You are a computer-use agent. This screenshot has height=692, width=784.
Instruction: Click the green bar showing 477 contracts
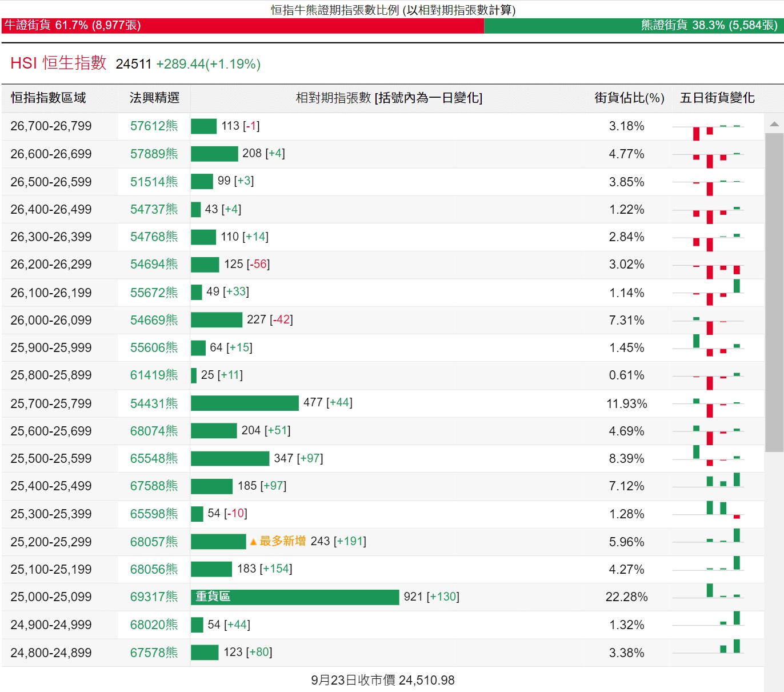point(245,403)
